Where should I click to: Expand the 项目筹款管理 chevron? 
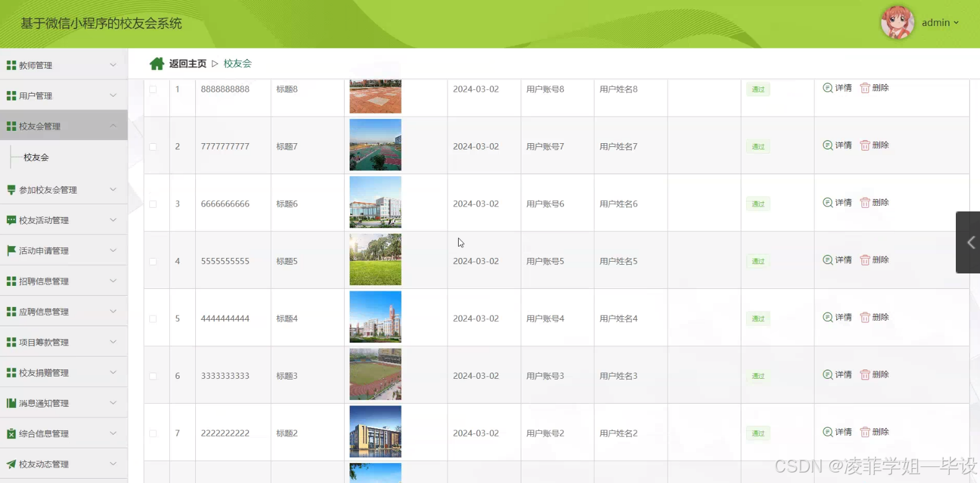point(113,342)
